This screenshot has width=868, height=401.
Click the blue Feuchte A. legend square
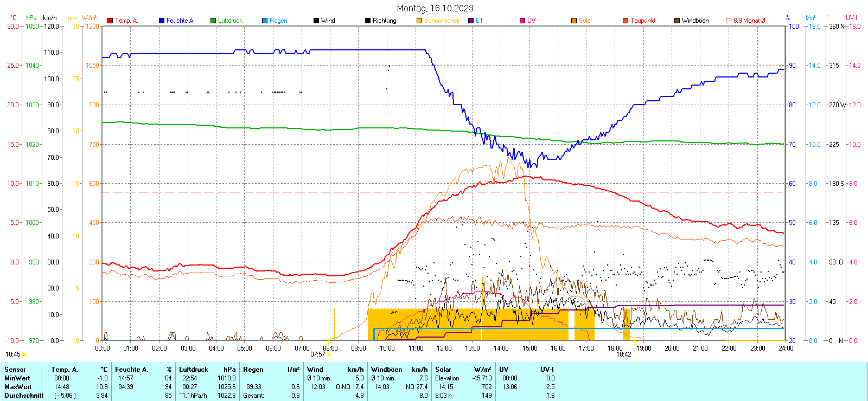pyautogui.click(x=162, y=21)
